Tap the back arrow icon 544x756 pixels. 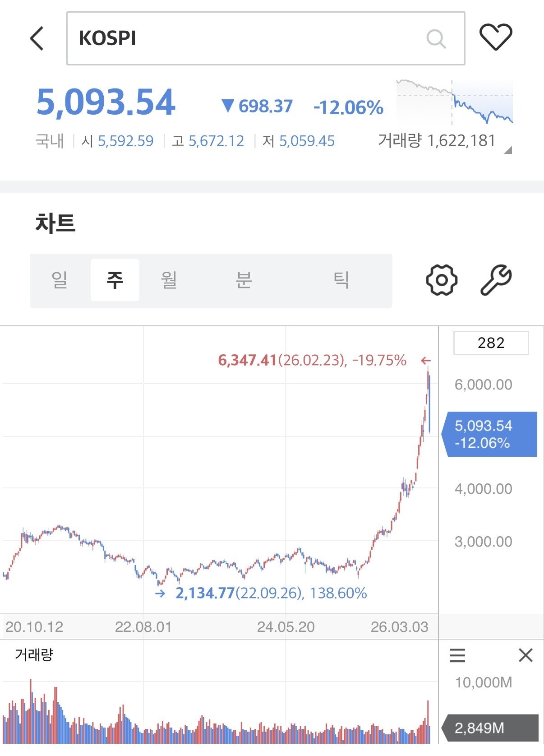pos(37,38)
